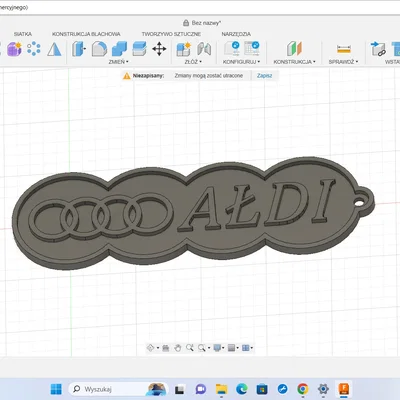The image size is (400, 400).
Task: Expand the ZŁÓŻ dropdown menu
Action: (193, 62)
